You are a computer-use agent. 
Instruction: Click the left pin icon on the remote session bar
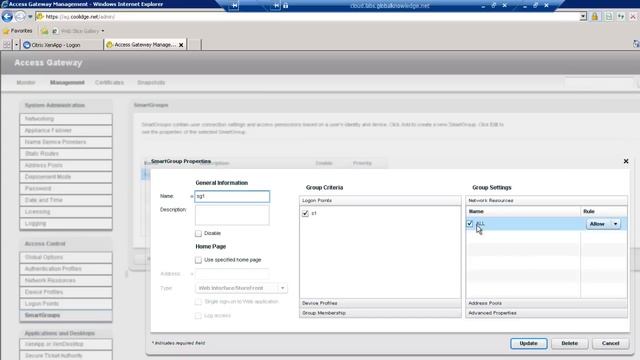[x=234, y=5]
